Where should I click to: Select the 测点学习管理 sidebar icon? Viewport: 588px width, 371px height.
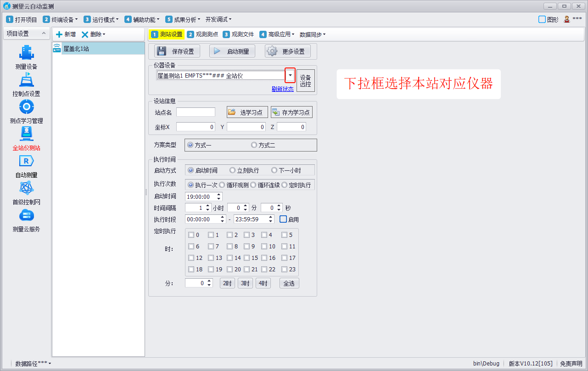tap(26, 107)
